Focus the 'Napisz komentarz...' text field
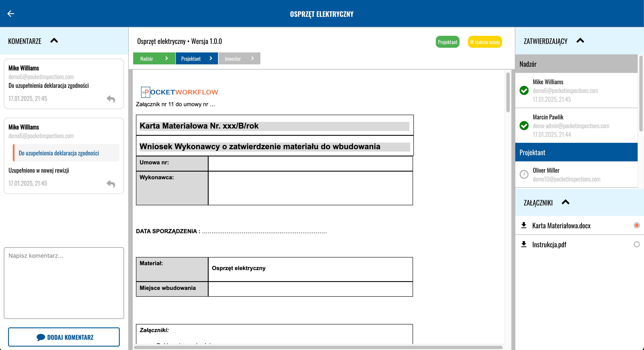 tap(64, 283)
